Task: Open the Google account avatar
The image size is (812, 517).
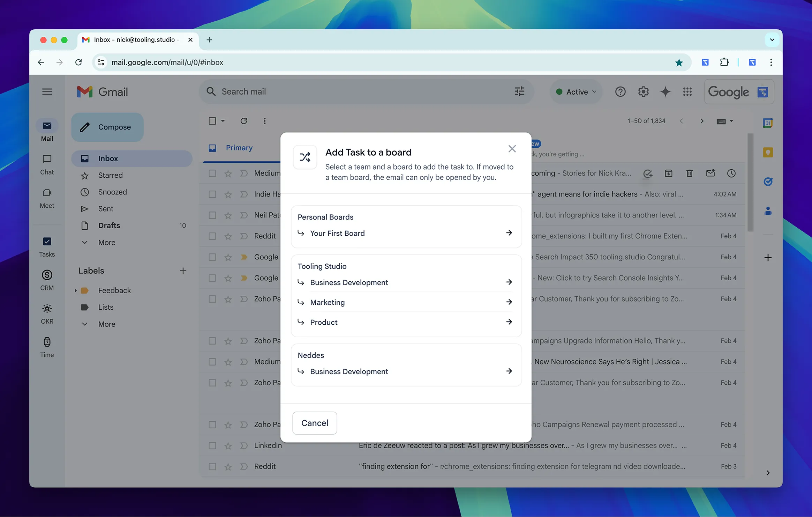Action: click(762, 92)
